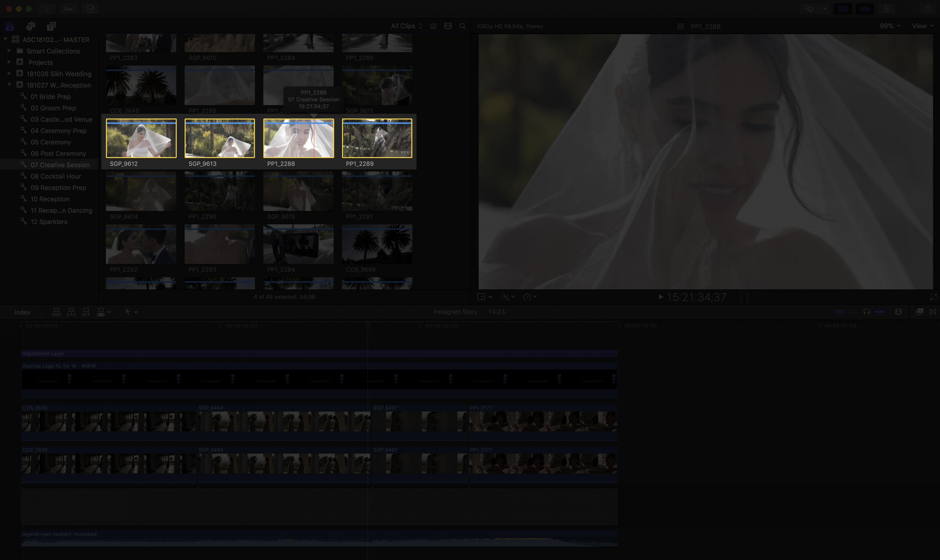The image size is (940, 560).
Task: Collapse the 181027 W...Reception event
Action: pyautogui.click(x=9, y=85)
